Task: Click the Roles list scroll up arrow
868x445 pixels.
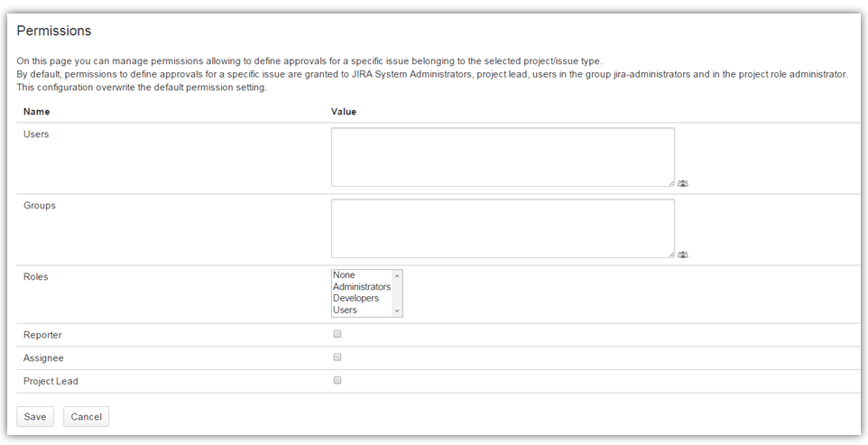Action: click(397, 275)
